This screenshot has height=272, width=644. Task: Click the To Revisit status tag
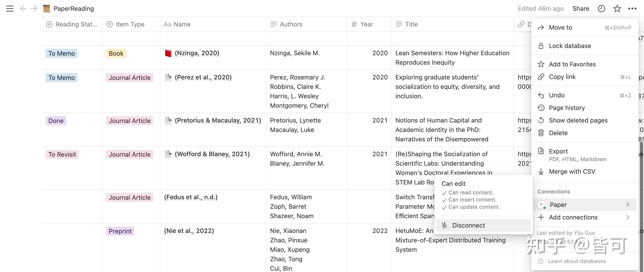(x=62, y=154)
